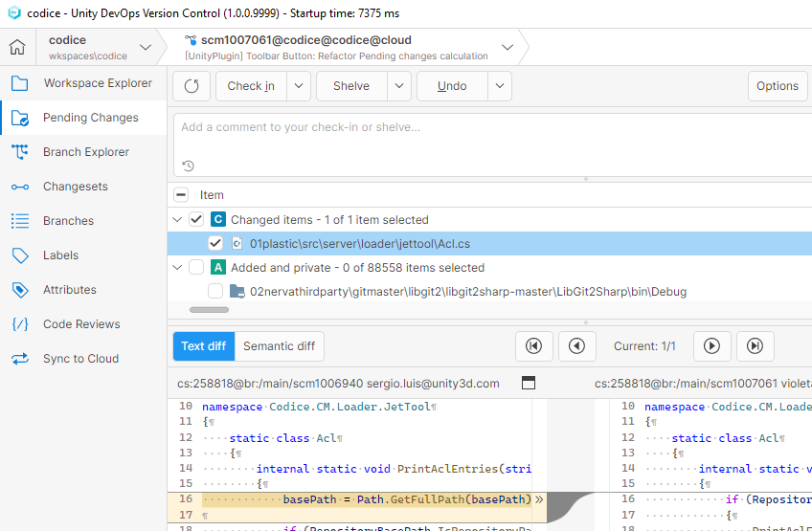Click the expand arrows on diff line 16
Viewport: 812px width, 531px height.
tap(539, 499)
